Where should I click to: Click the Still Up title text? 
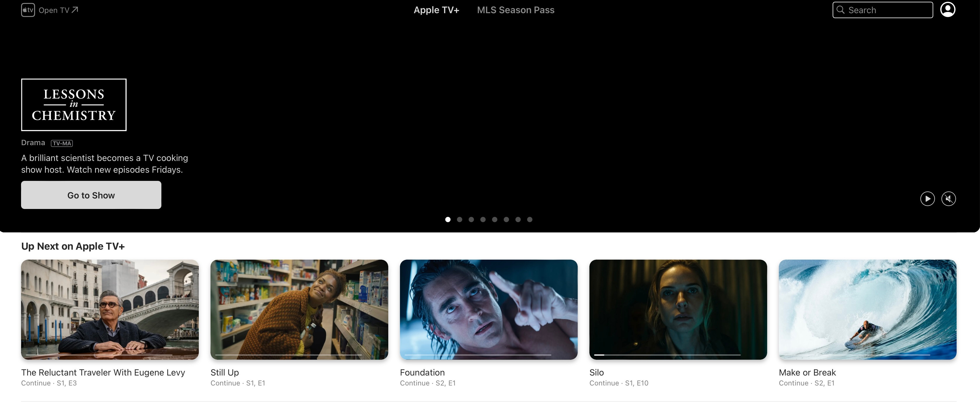coord(225,372)
